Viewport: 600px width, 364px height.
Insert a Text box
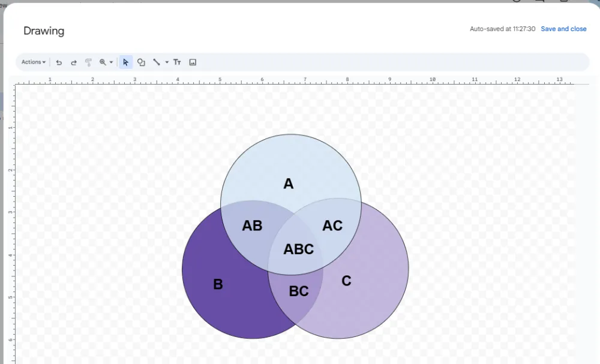tap(177, 62)
